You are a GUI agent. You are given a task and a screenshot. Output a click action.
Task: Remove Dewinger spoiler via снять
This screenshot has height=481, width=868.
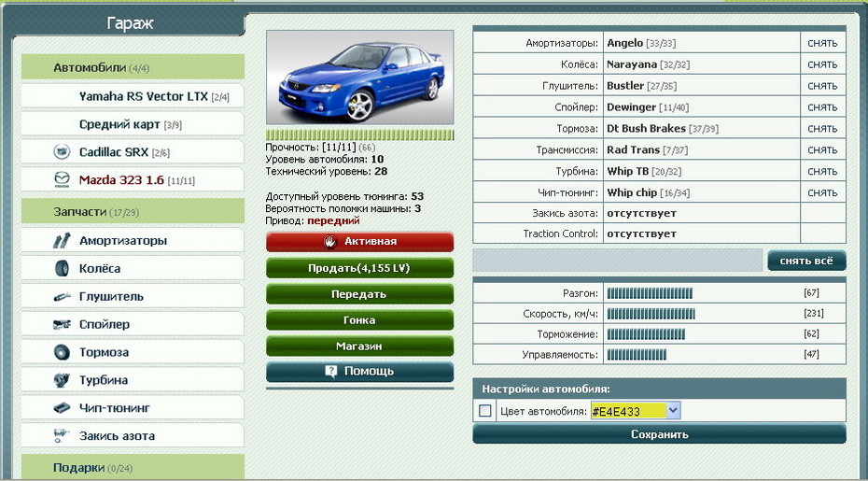tap(822, 107)
